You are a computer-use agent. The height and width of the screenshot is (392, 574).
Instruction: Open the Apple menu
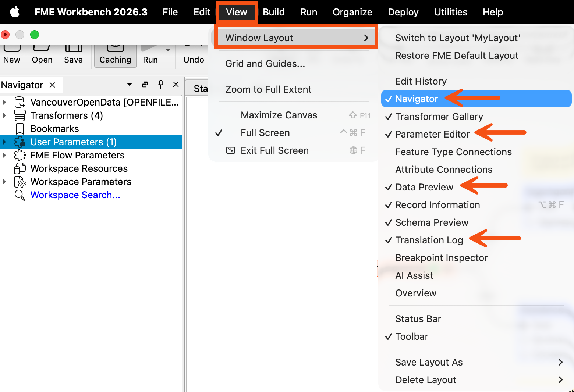[x=15, y=12]
